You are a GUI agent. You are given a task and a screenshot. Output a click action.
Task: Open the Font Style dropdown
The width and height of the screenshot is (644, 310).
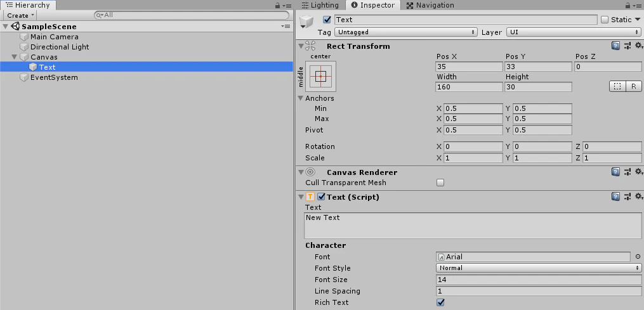pos(539,268)
